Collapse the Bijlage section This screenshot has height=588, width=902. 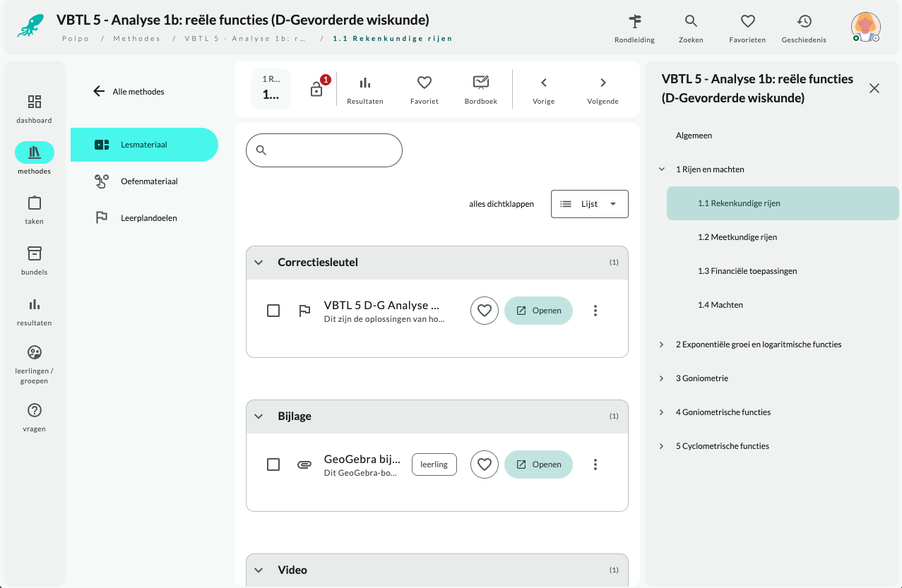259,416
